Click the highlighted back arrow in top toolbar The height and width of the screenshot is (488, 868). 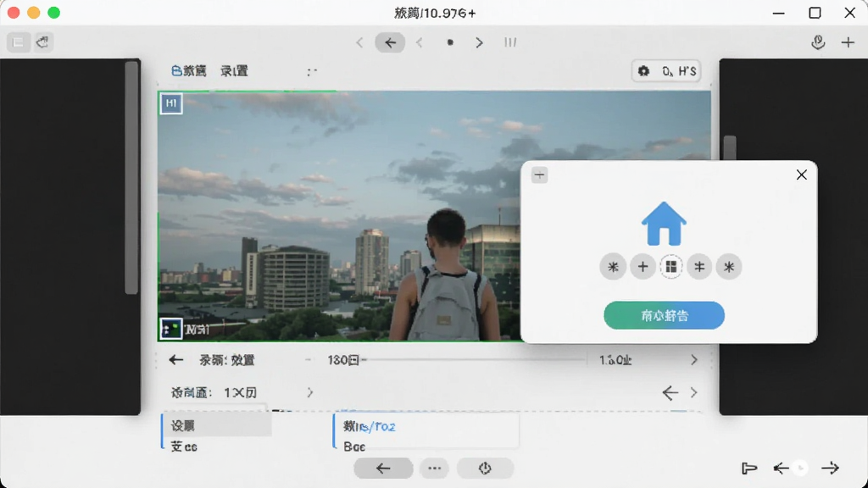[x=390, y=42]
